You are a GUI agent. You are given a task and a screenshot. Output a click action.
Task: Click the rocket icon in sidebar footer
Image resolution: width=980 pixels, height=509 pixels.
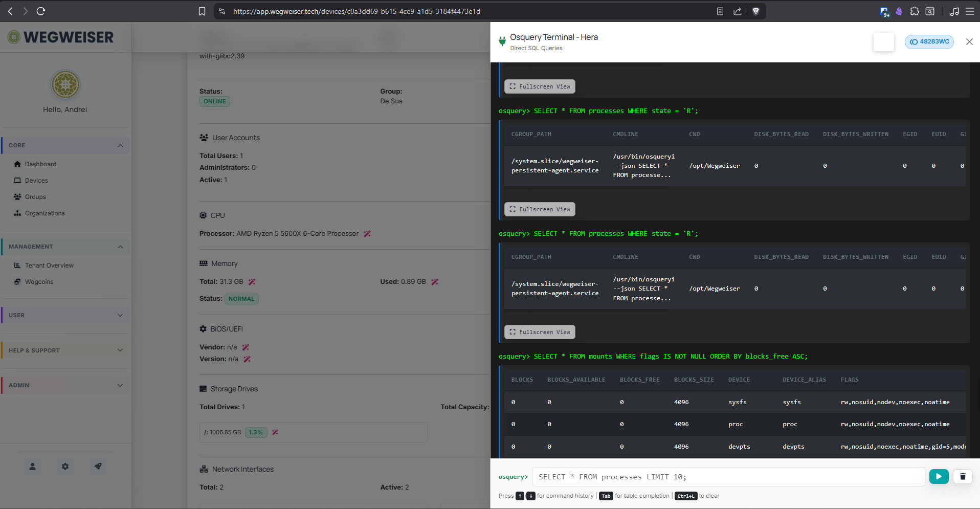click(x=98, y=467)
